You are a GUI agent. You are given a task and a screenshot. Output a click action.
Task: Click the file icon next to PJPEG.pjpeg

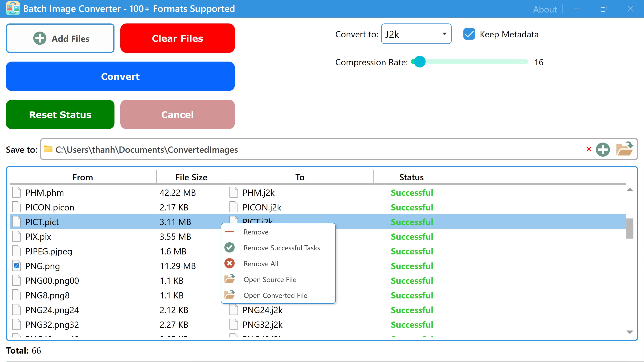pyautogui.click(x=16, y=251)
